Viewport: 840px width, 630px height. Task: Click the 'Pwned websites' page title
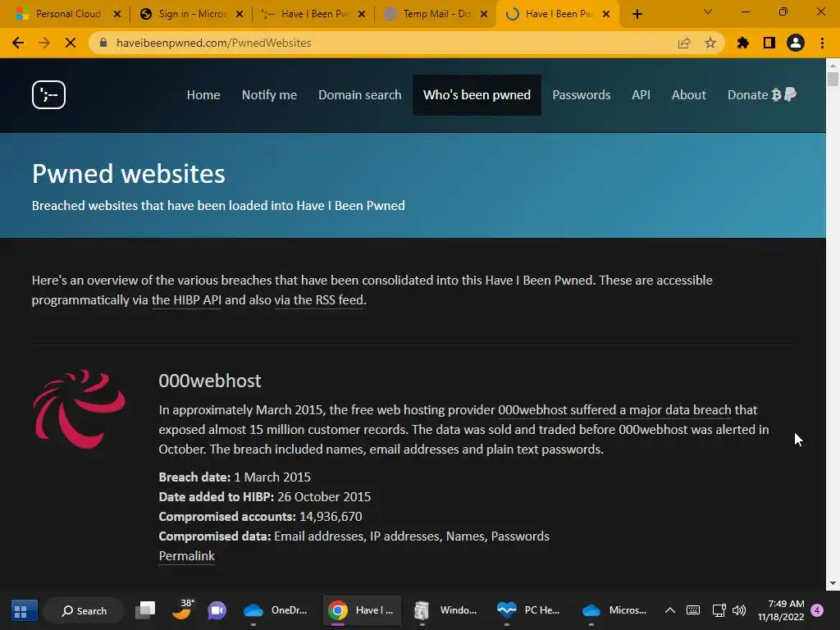(x=129, y=174)
